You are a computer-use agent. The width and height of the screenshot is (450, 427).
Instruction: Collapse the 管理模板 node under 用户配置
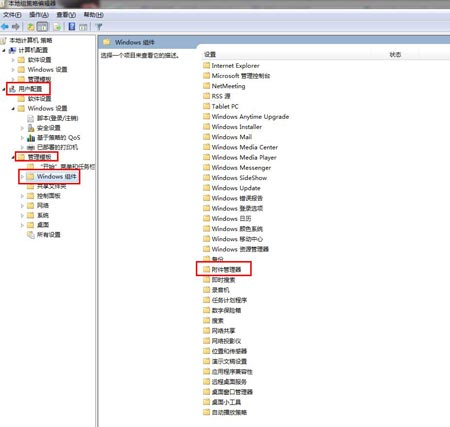click(13, 157)
